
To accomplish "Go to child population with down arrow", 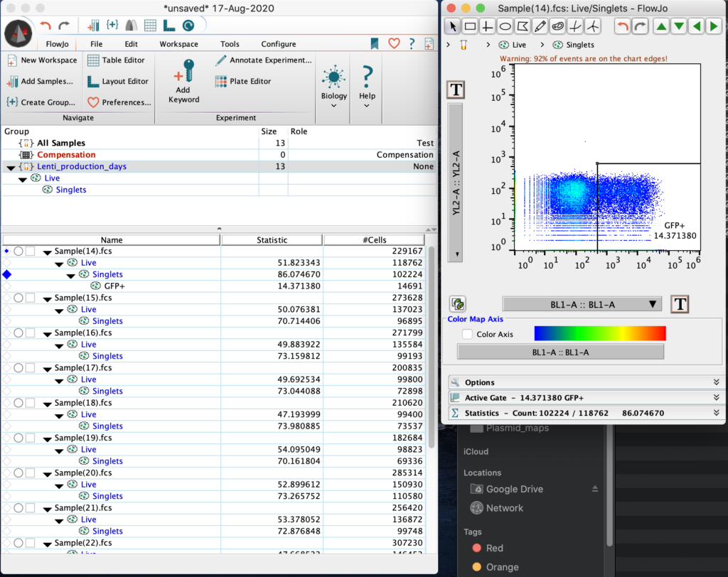I will [x=679, y=26].
